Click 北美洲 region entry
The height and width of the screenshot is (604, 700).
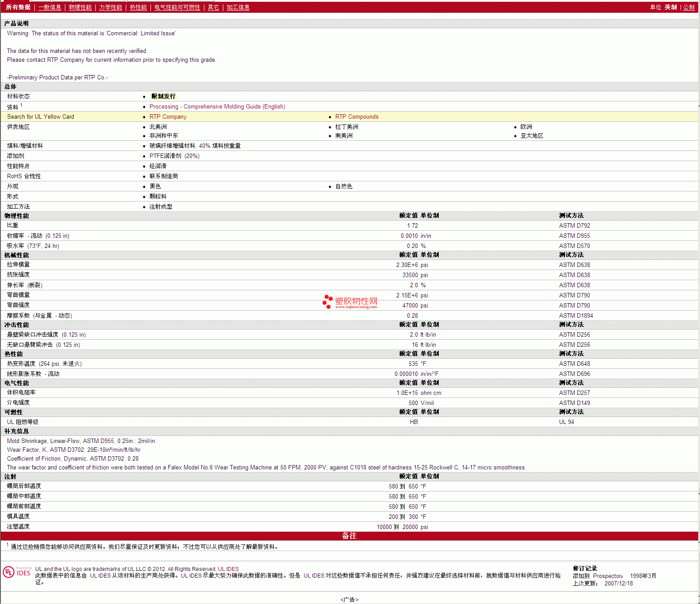[158, 127]
